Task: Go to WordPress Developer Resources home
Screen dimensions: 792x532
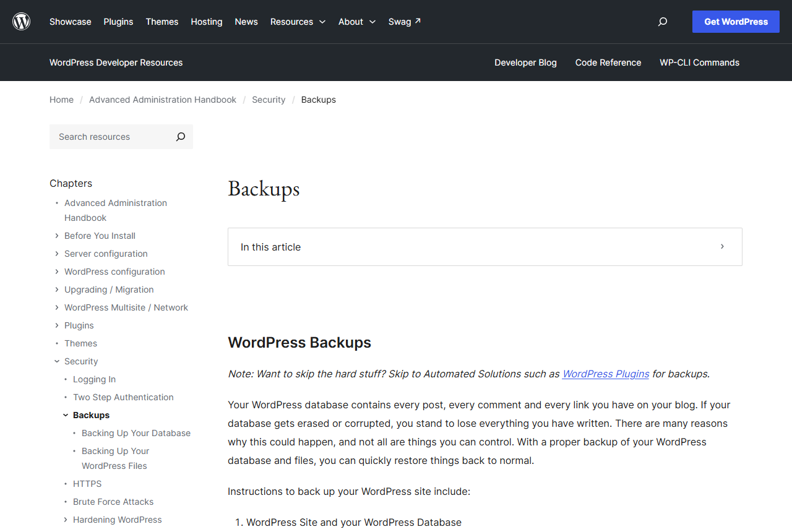Action: [x=116, y=62]
